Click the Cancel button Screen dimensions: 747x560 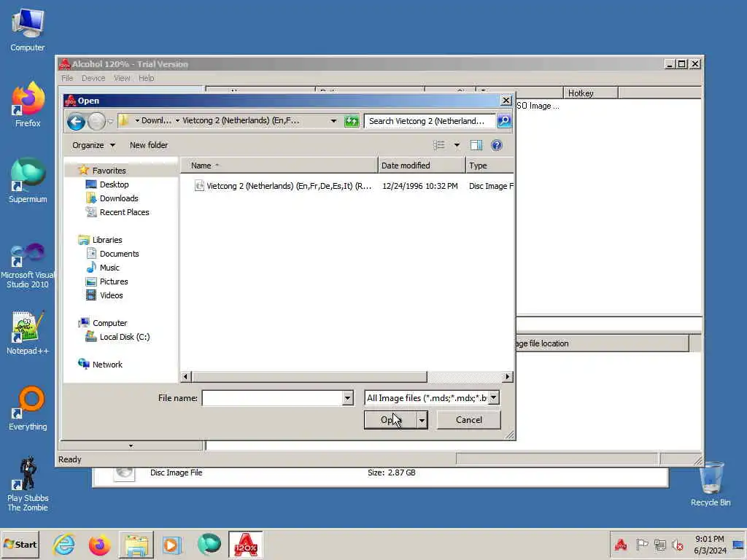click(x=469, y=420)
